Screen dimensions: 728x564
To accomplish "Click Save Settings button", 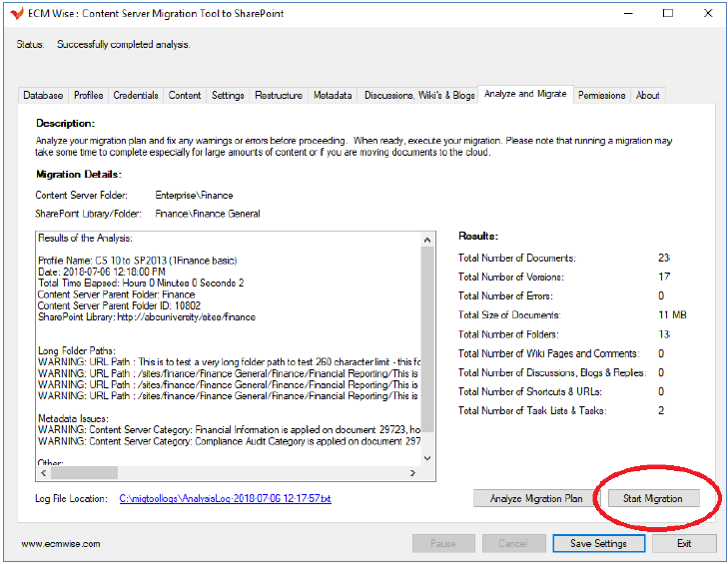I will click(x=599, y=544).
